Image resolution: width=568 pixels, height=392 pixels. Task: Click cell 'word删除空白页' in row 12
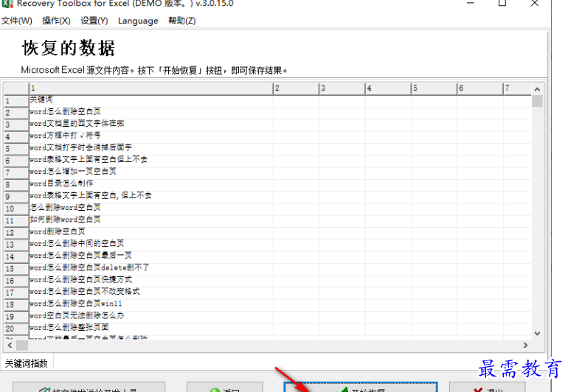(x=150, y=231)
